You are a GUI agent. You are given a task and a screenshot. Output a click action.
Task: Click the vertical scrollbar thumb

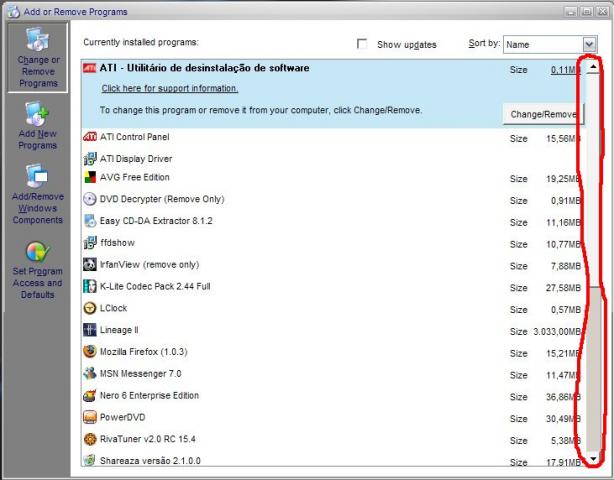pos(593,180)
